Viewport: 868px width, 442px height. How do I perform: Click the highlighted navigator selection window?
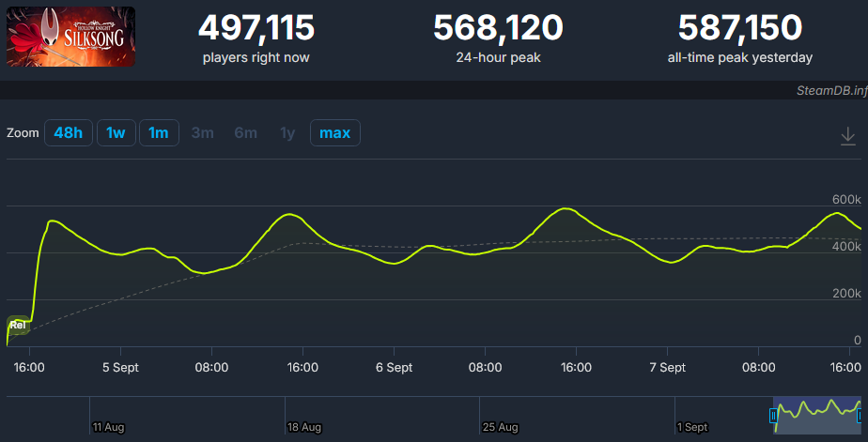click(817, 414)
